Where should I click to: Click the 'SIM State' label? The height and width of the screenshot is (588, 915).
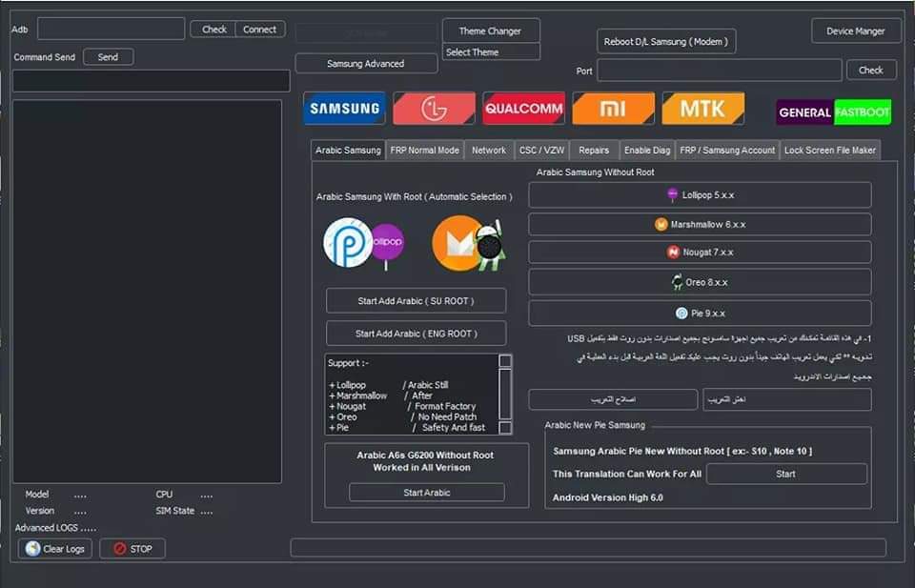(175, 511)
